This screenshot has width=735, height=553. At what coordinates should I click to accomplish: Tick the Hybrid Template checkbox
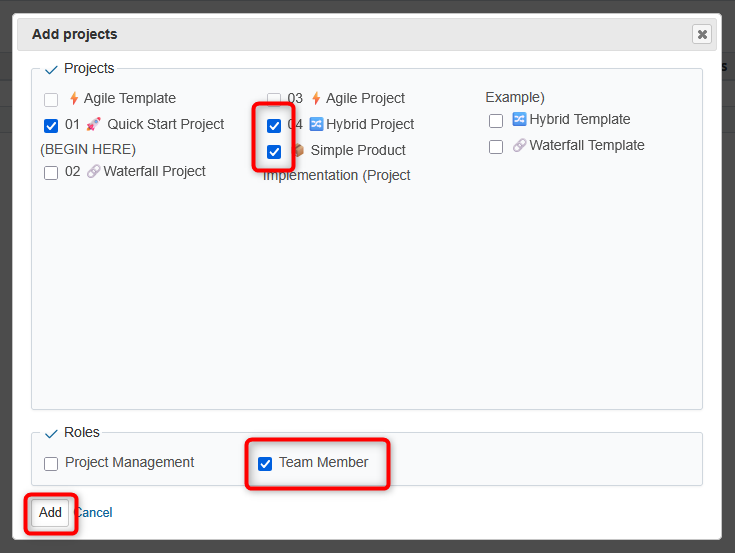pyautogui.click(x=496, y=121)
